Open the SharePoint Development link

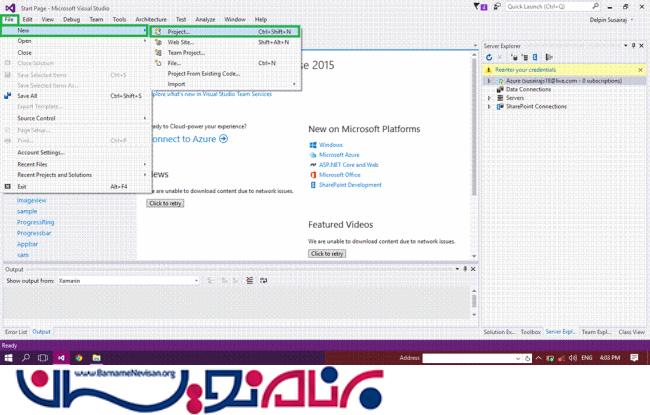350,185
